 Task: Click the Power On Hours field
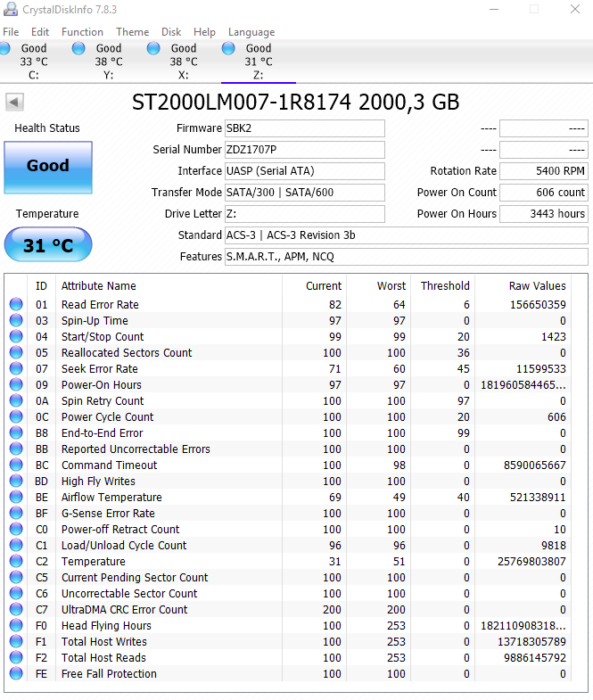click(544, 214)
